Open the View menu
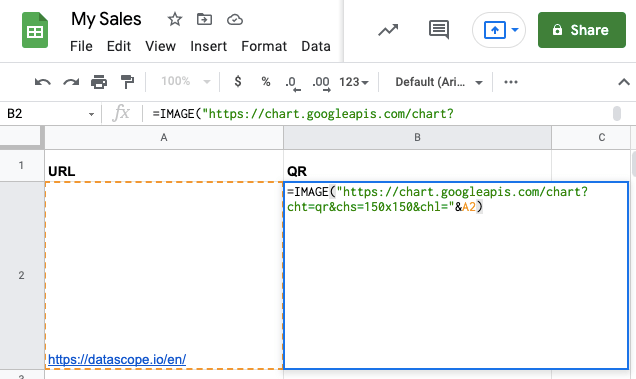The image size is (636, 379). pyautogui.click(x=161, y=46)
